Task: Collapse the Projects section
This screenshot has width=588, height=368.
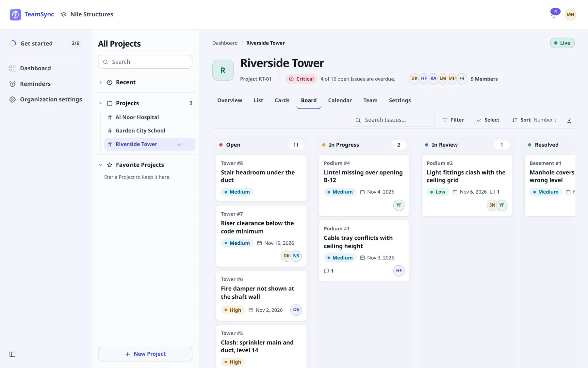Action: coord(145,103)
